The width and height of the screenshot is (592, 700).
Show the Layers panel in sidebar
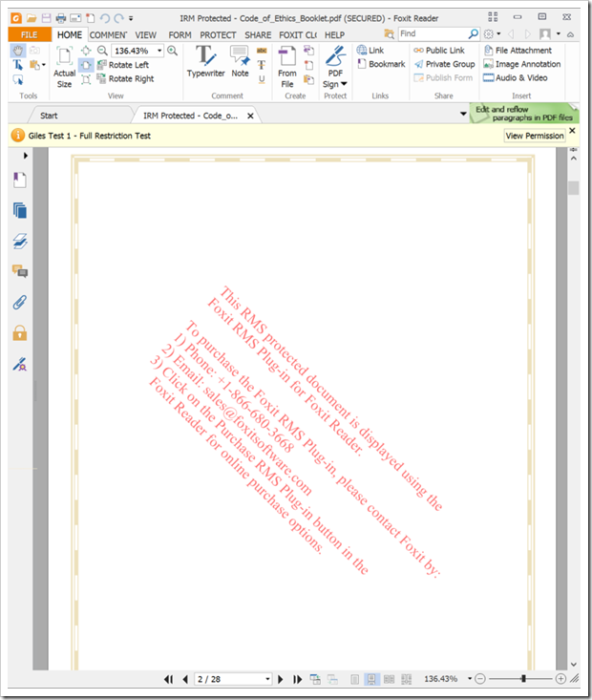(x=19, y=242)
